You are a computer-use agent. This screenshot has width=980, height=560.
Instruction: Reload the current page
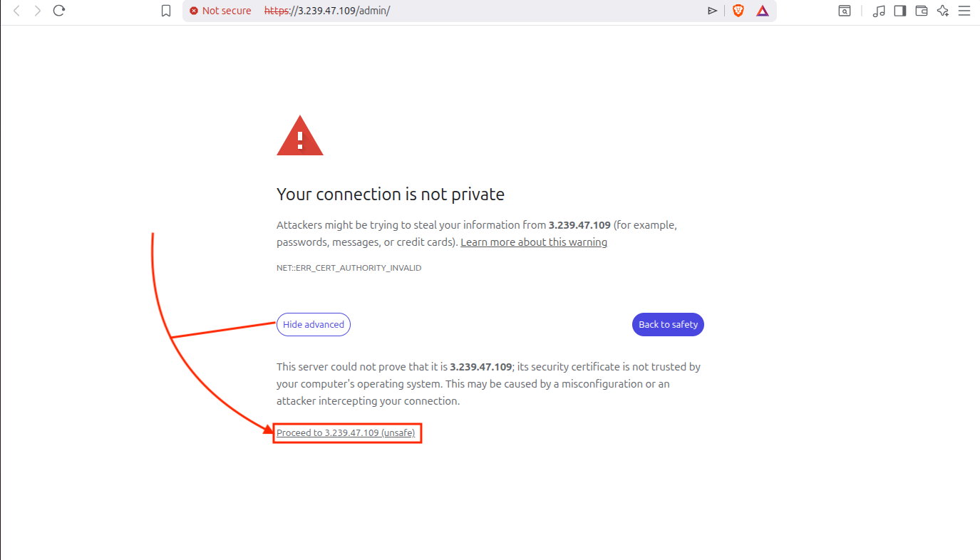pyautogui.click(x=59, y=11)
